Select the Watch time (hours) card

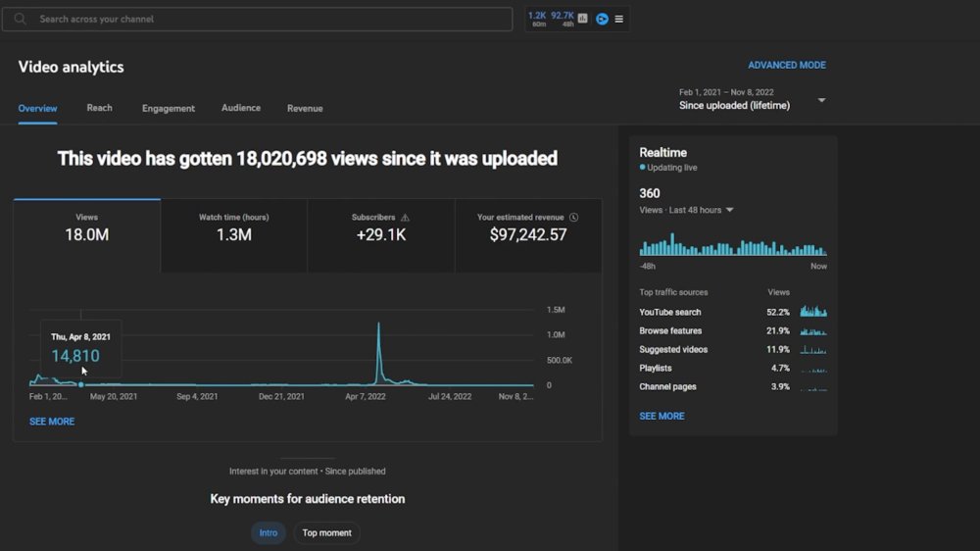(234, 235)
